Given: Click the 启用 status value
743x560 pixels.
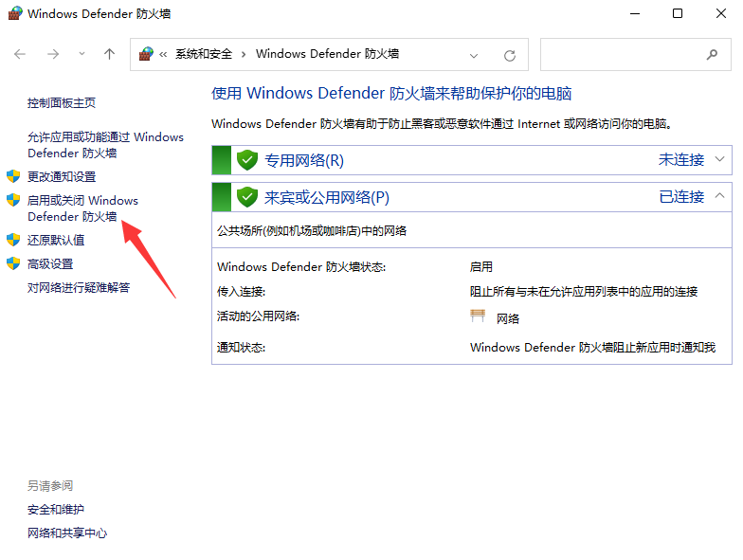Looking at the screenshot, I should [x=481, y=267].
